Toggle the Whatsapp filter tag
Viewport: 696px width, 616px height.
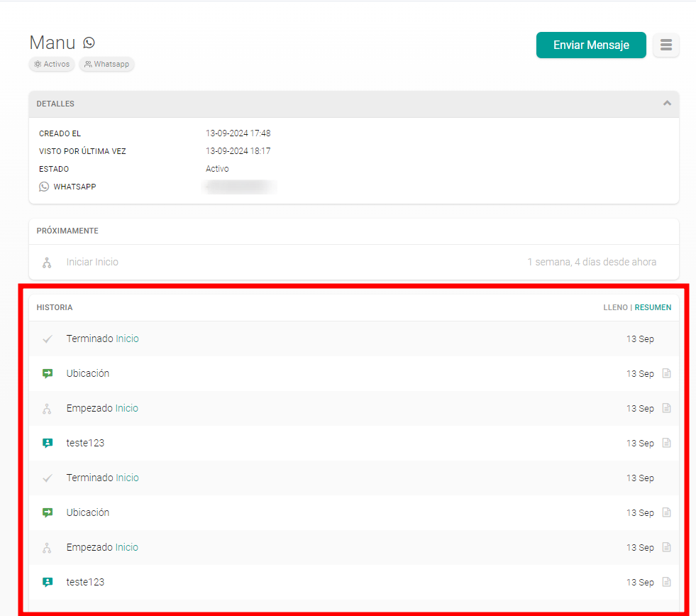pos(106,64)
